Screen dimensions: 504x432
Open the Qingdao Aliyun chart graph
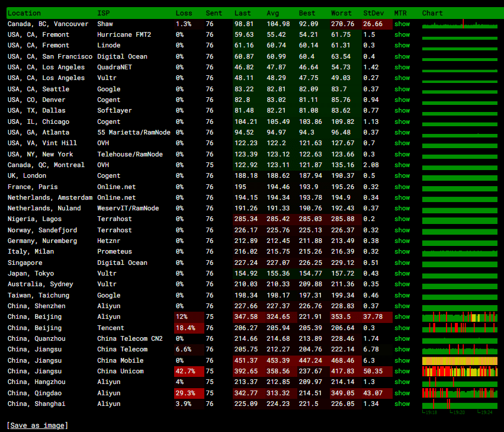click(460, 393)
